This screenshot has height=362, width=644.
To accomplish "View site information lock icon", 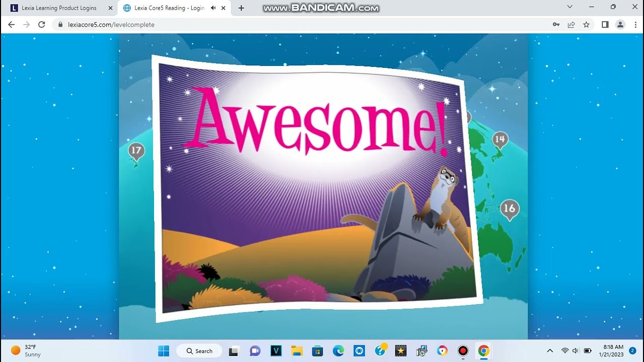I will click(61, 25).
